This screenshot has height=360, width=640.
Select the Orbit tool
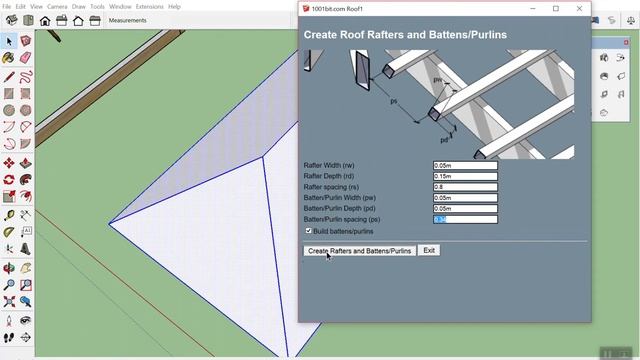point(9,268)
